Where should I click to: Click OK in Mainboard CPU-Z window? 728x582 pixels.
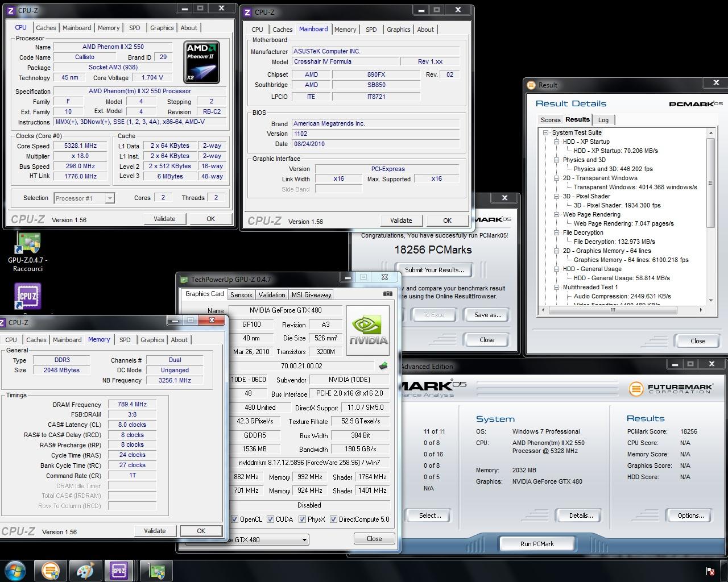(447, 221)
